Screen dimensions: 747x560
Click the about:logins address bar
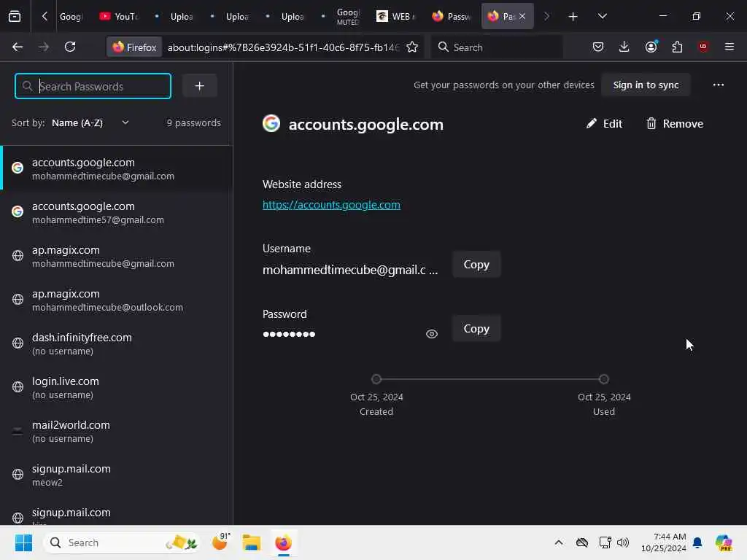point(283,47)
